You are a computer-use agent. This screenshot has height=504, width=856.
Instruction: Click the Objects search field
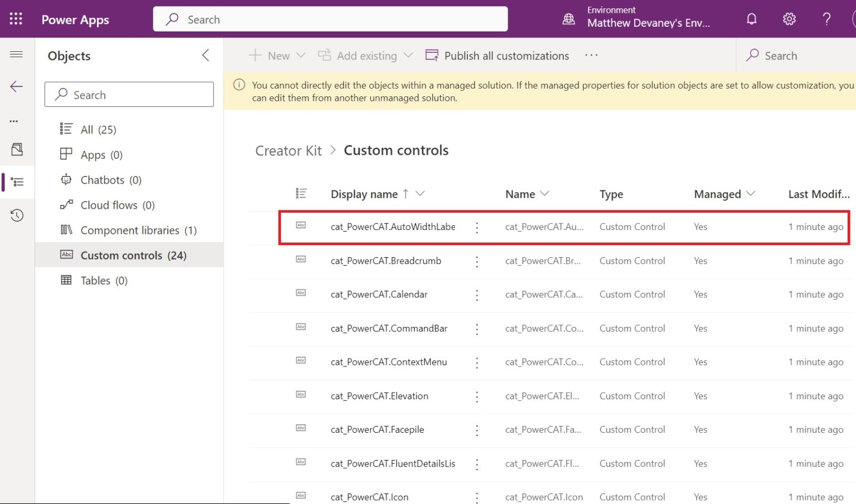[x=129, y=94]
